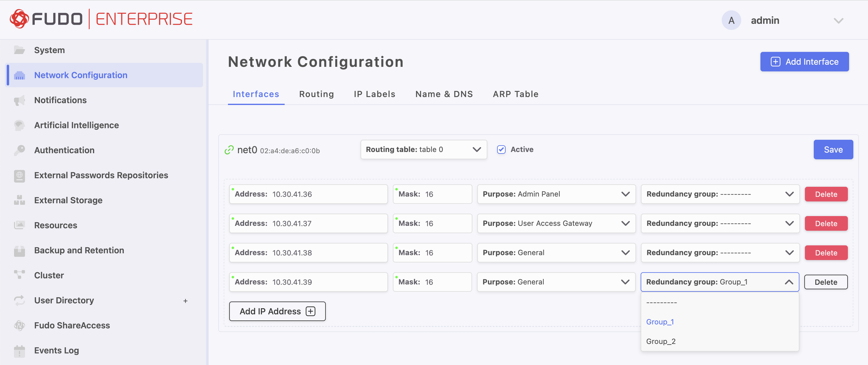Click the net0 link status icon
This screenshot has height=365, width=868.
point(229,150)
